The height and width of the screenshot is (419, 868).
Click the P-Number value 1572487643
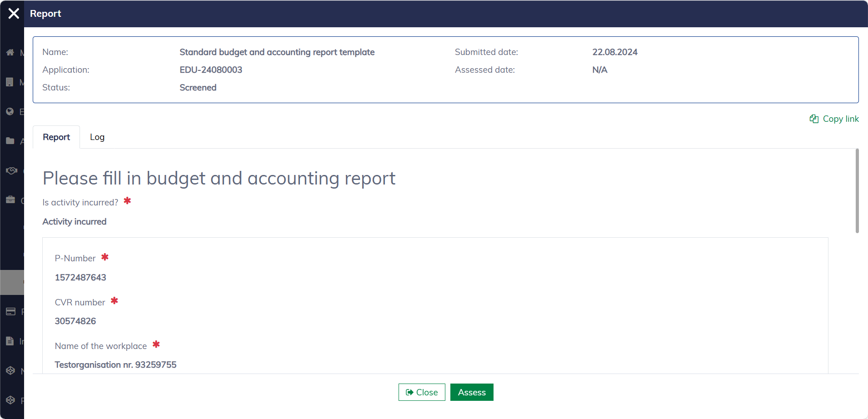(80, 278)
